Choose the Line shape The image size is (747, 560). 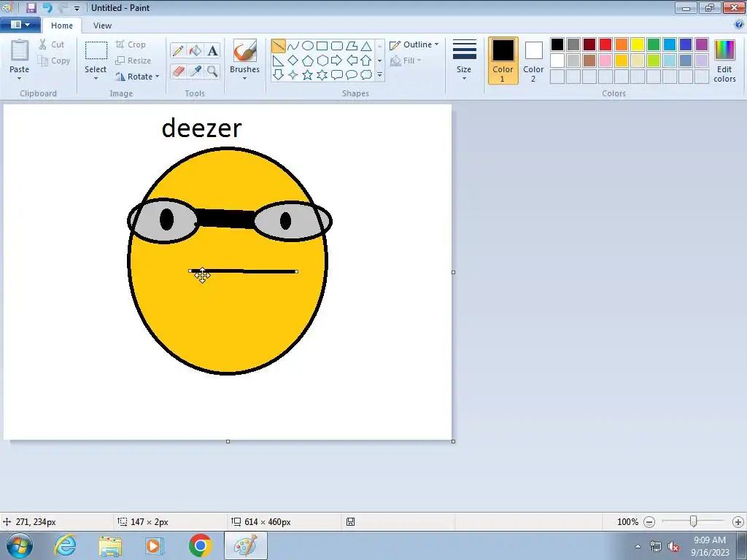click(278, 46)
